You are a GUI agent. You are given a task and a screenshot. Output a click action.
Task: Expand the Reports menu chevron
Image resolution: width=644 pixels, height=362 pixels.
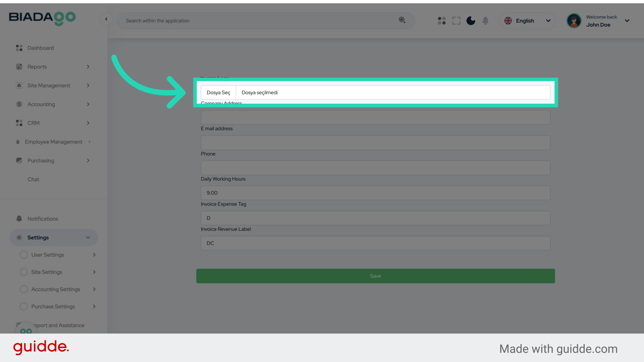pos(88,67)
